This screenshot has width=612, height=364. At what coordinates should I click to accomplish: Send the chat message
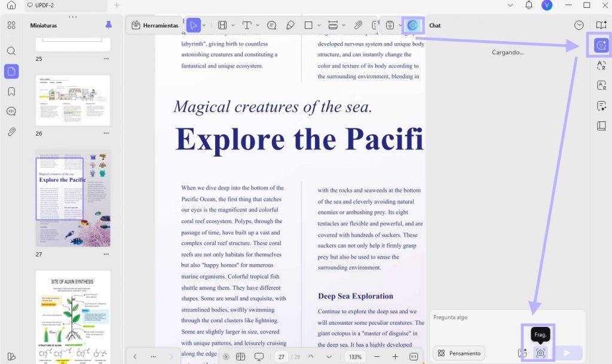click(x=567, y=353)
